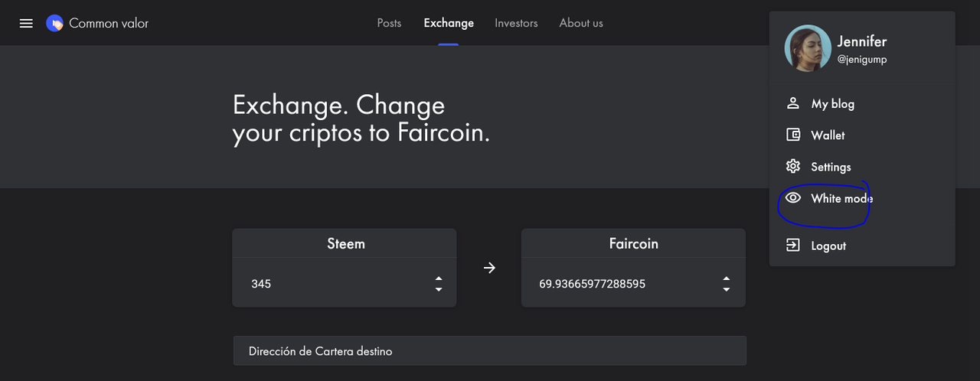Decrease the Faircoin amount with down arrow

[x=726, y=289]
